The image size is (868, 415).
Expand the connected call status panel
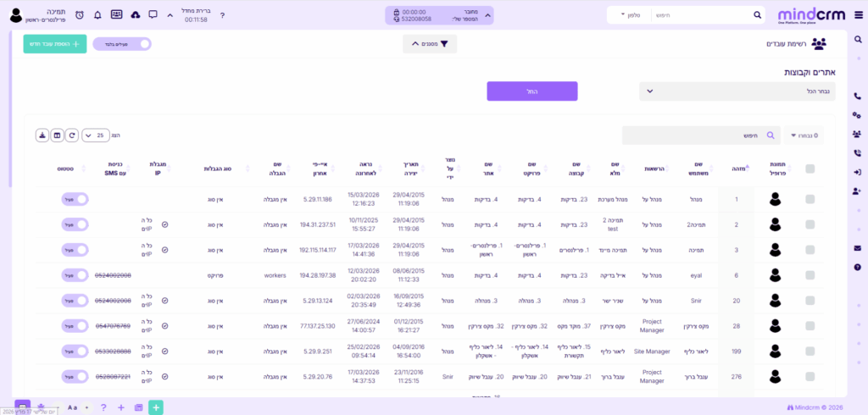point(487,15)
